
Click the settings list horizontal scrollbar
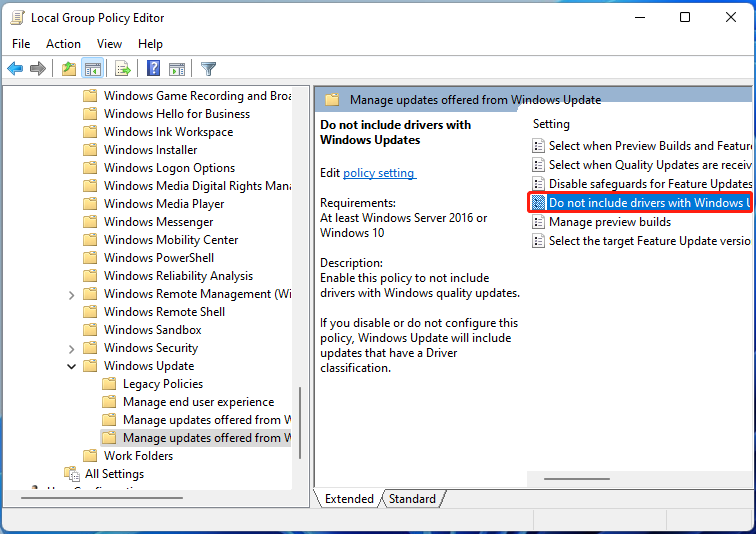tap(577, 479)
